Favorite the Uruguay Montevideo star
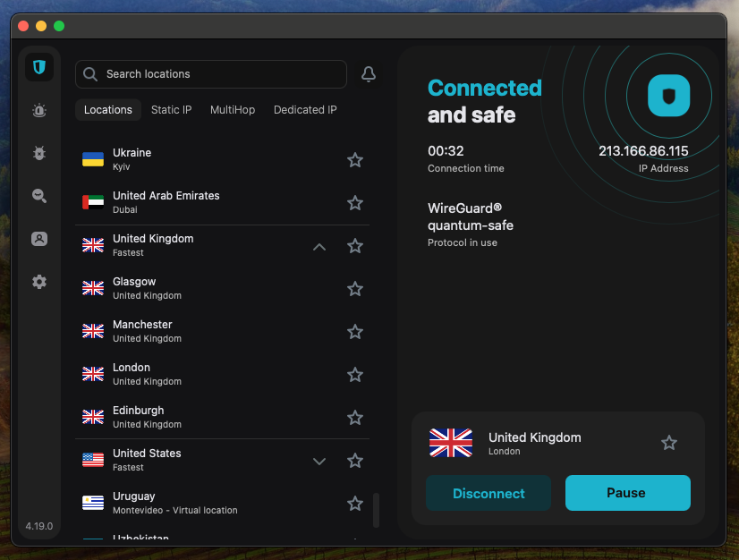This screenshot has height=560, width=739. coord(355,503)
